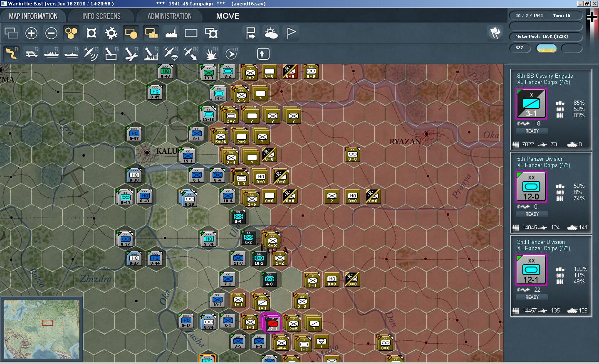Zoom in with the plus magnifier icon
The width and height of the screenshot is (599, 364).
(x=31, y=33)
